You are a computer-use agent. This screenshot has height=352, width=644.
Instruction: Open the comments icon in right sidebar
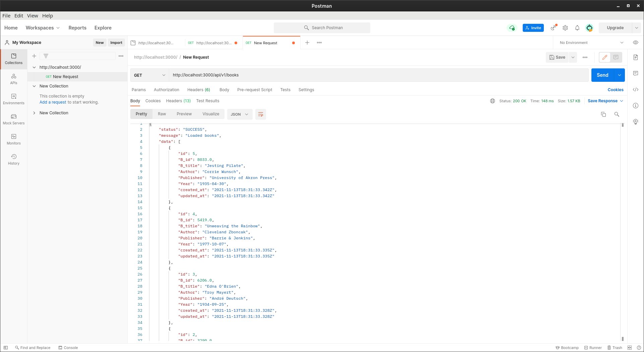click(x=636, y=73)
